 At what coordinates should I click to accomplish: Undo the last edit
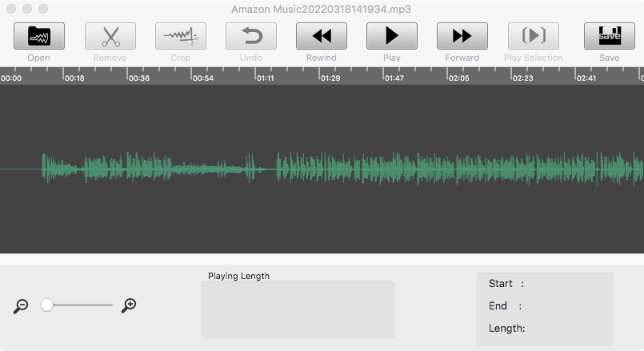(x=251, y=36)
